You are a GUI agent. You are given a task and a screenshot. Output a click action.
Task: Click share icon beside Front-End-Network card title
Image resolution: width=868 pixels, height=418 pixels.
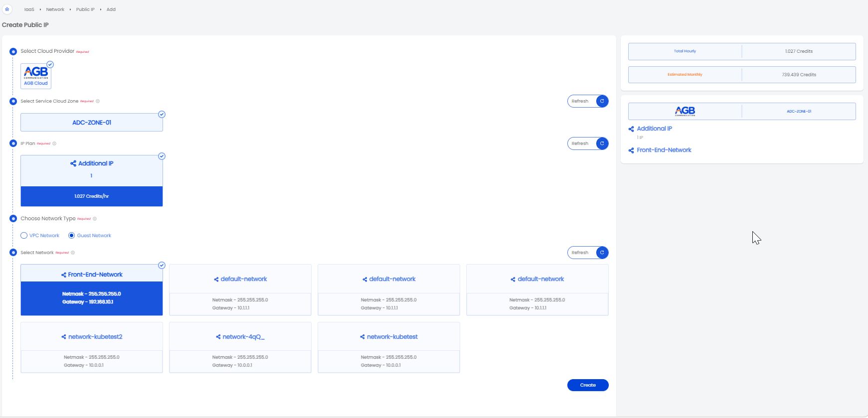(x=64, y=275)
